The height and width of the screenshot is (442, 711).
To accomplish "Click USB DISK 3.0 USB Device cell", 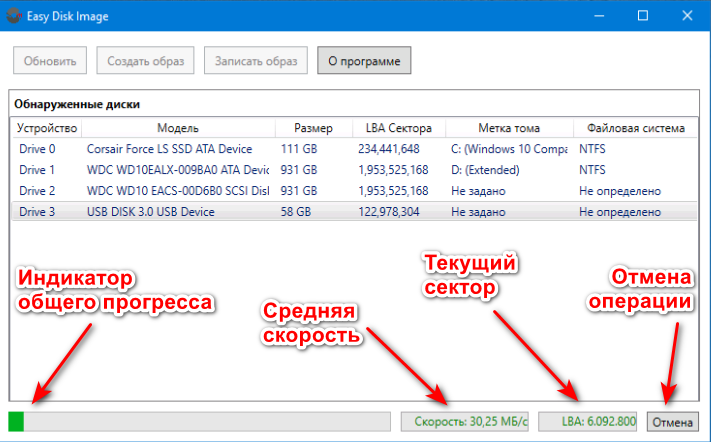I will point(151,212).
